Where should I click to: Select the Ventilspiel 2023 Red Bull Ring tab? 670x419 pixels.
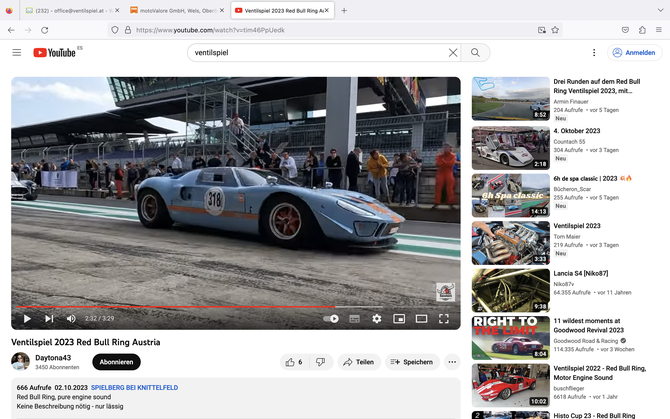(280, 10)
